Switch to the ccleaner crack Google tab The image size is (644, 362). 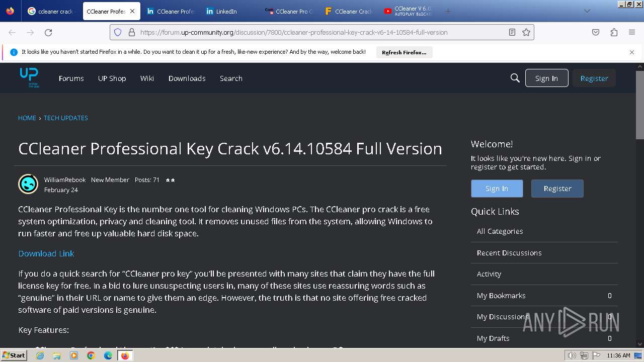52,11
